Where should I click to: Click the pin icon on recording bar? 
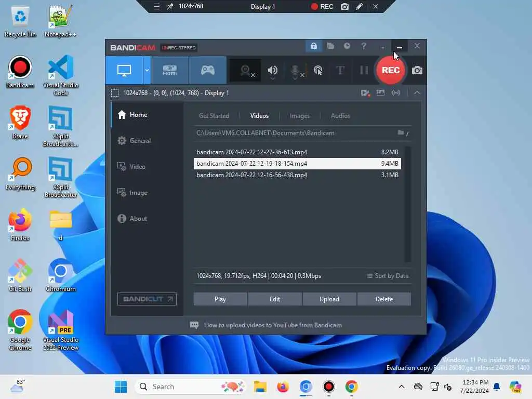point(170,6)
